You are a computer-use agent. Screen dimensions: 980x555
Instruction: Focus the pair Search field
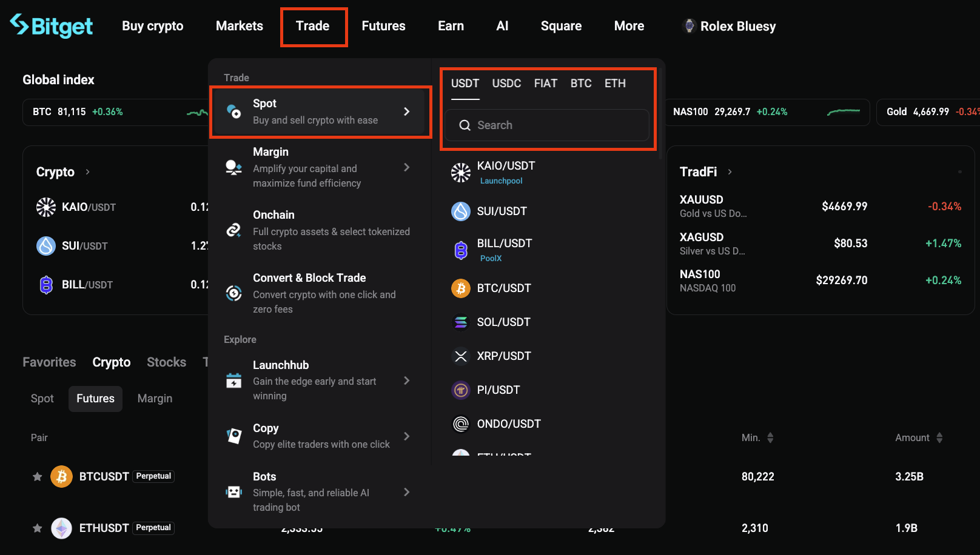click(x=547, y=125)
